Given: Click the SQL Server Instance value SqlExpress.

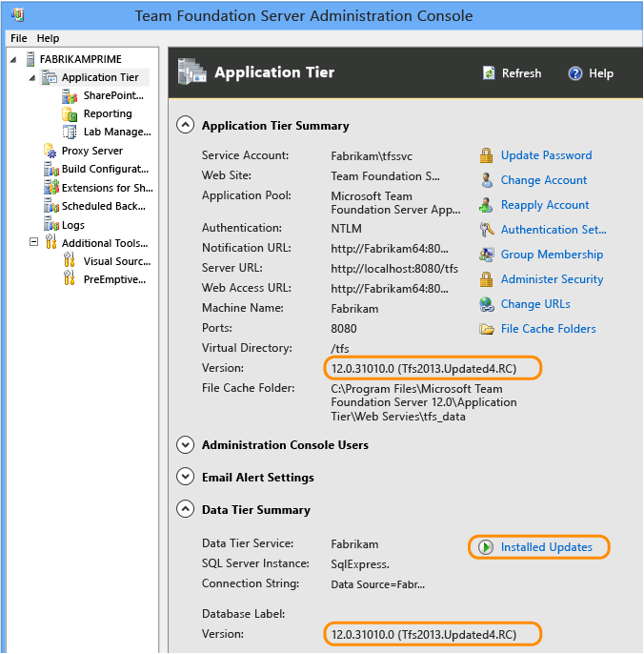Looking at the screenshot, I should coord(360,564).
